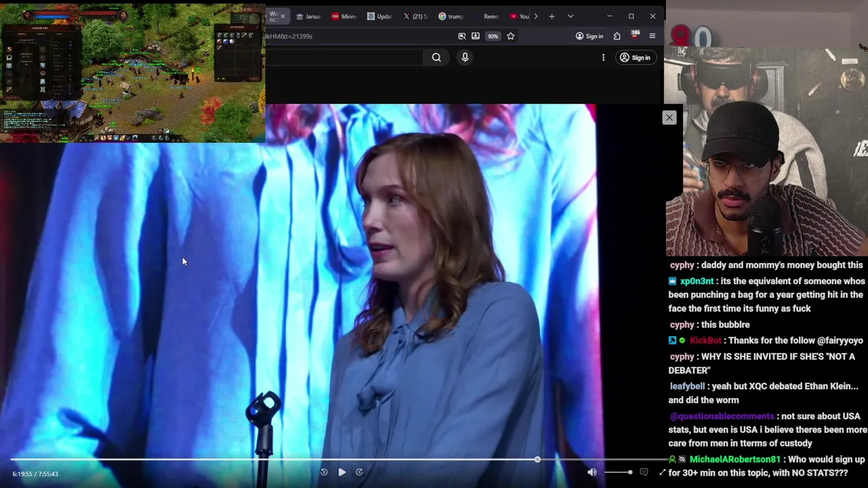868x488 pixels.
Task: Open YouTube three-dot settings menu
Action: pyautogui.click(x=603, y=58)
